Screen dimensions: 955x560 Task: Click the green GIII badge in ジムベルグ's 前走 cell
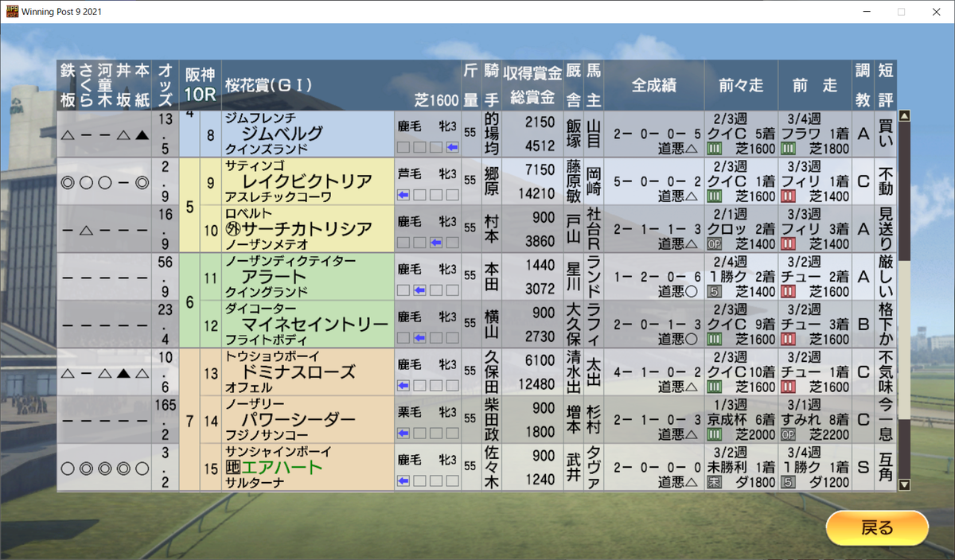point(788,148)
